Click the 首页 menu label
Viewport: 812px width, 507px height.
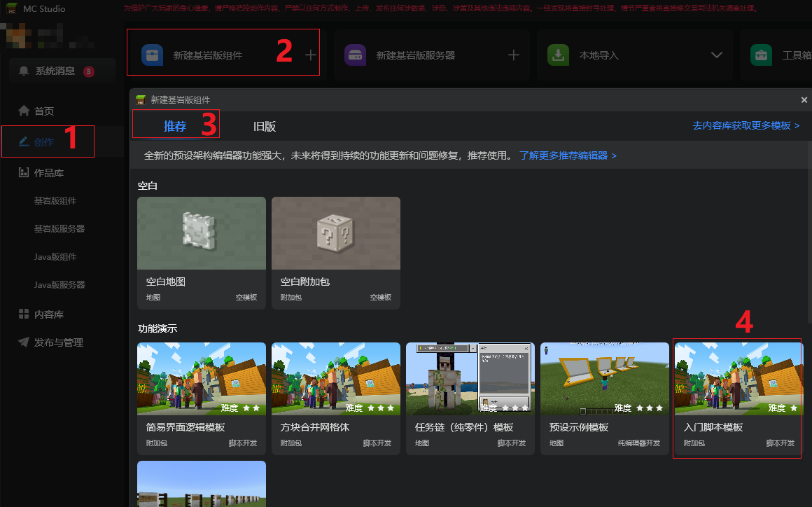44,111
